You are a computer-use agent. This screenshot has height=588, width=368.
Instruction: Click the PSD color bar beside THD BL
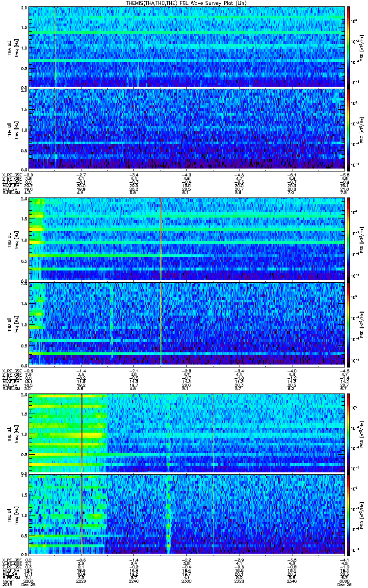pos(348,239)
